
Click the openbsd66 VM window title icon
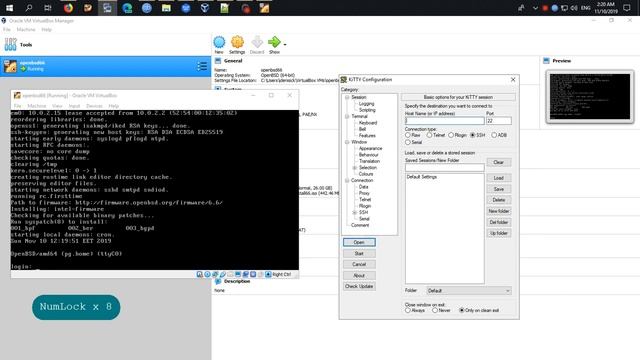click(17, 96)
